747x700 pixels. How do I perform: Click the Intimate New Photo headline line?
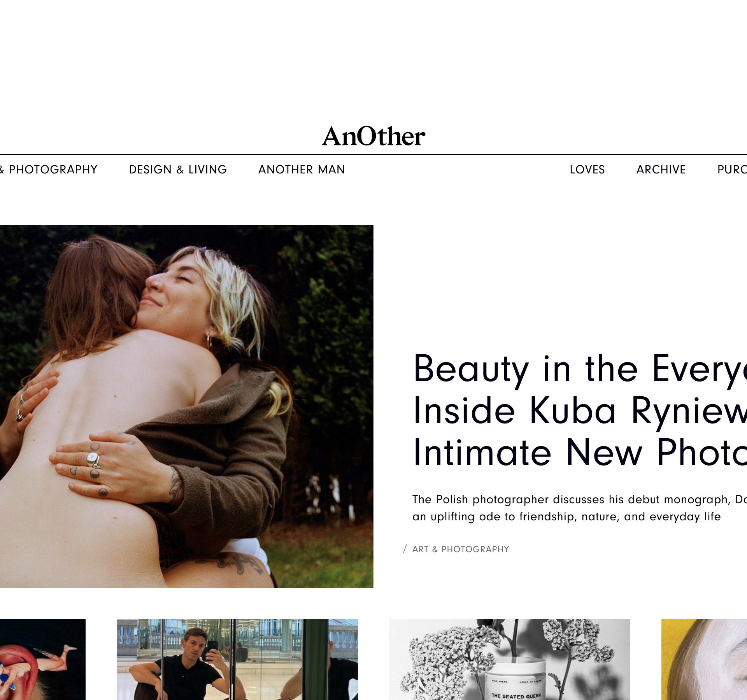(580, 452)
